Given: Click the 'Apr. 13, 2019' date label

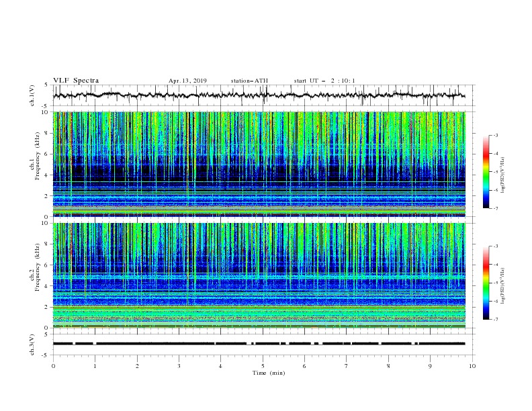Looking at the screenshot, I should pos(187,81).
